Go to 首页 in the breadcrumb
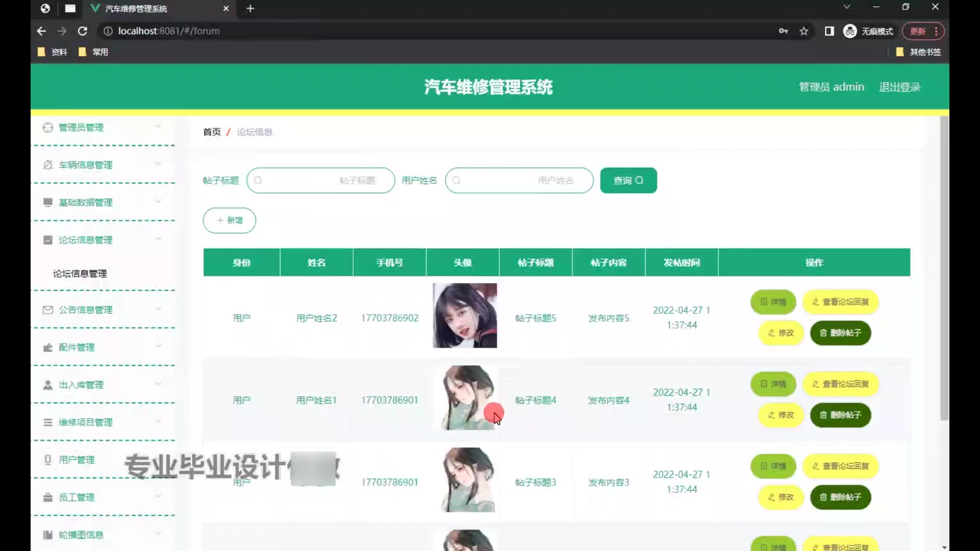This screenshot has height=551, width=980. [212, 132]
